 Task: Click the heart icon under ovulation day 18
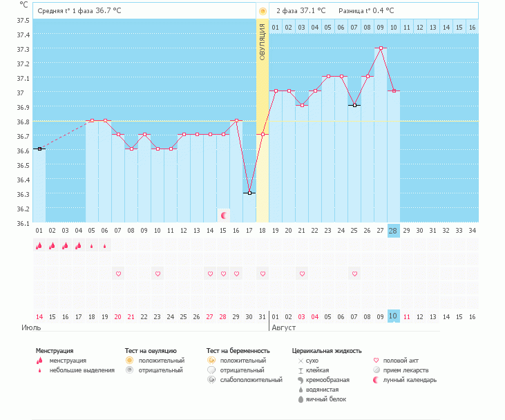pyautogui.click(x=263, y=274)
